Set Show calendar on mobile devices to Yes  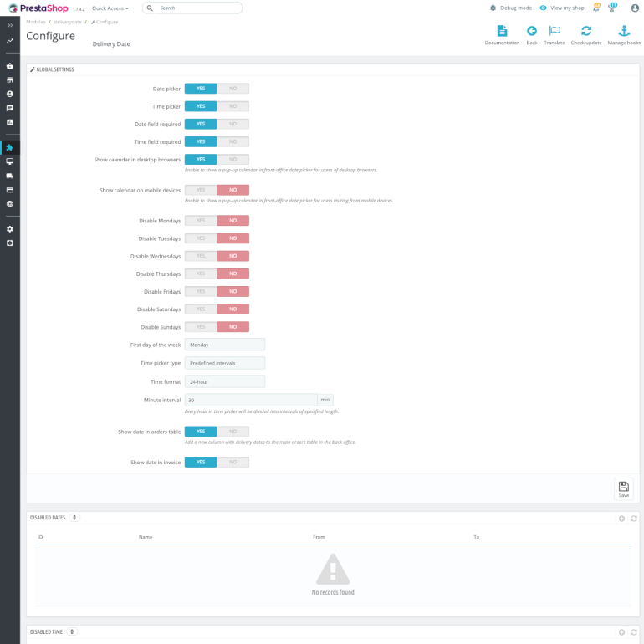click(x=201, y=190)
